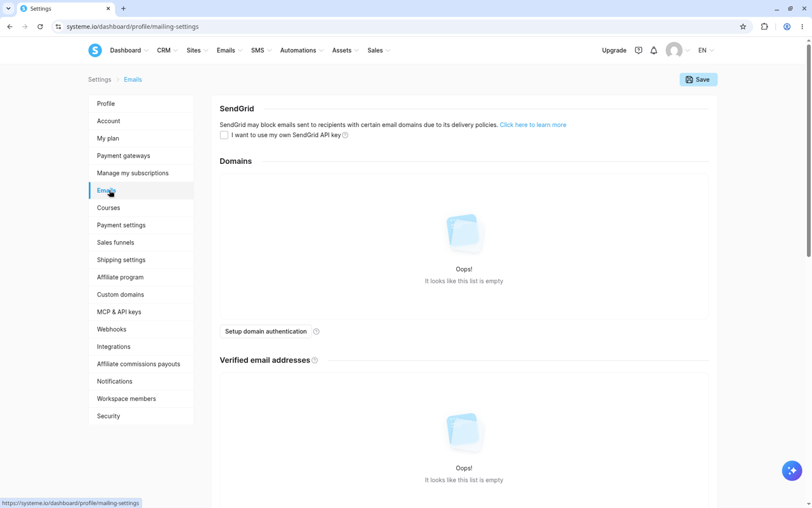Save the email settings
This screenshot has height=508, width=812.
tap(698, 79)
